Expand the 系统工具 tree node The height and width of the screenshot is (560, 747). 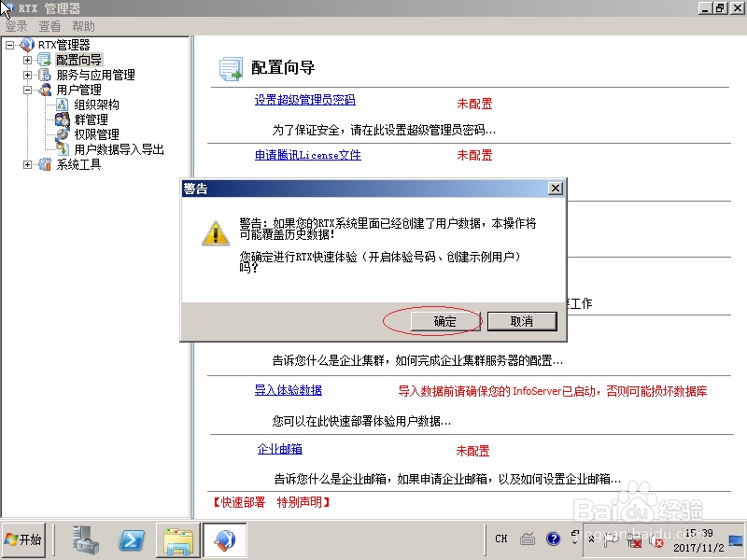[27, 164]
